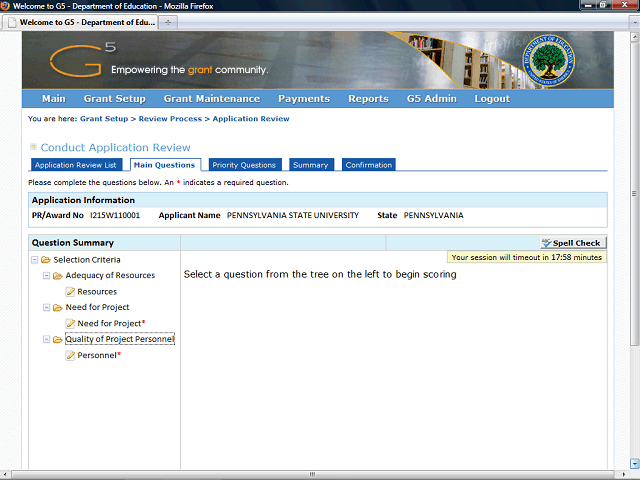Click the Personnel question pencil icon
Screen dimensions: 640x480
(70, 355)
